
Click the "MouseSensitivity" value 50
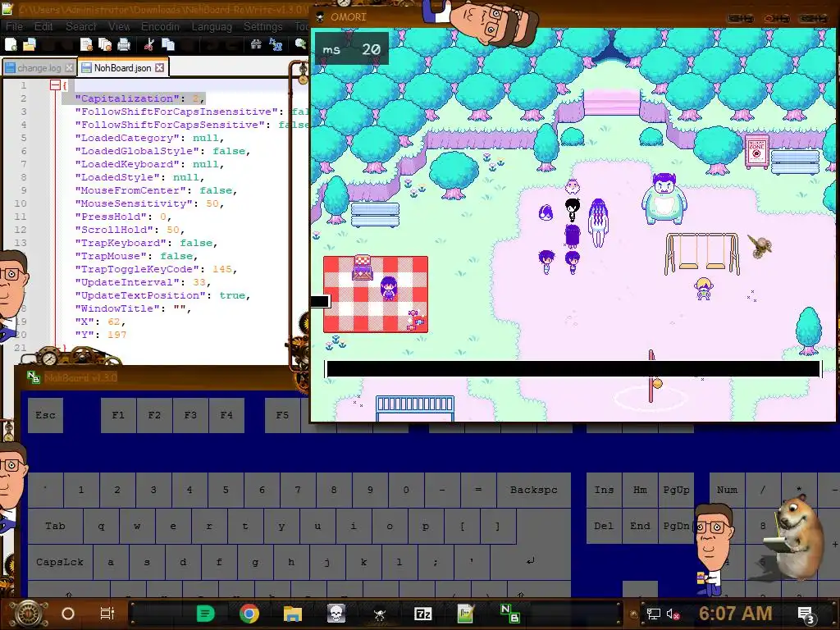point(212,203)
